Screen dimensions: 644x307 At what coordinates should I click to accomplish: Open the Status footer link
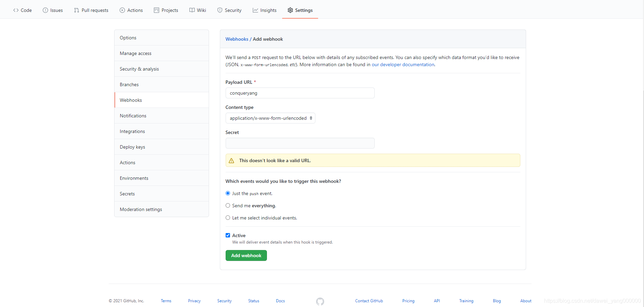[x=253, y=301]
